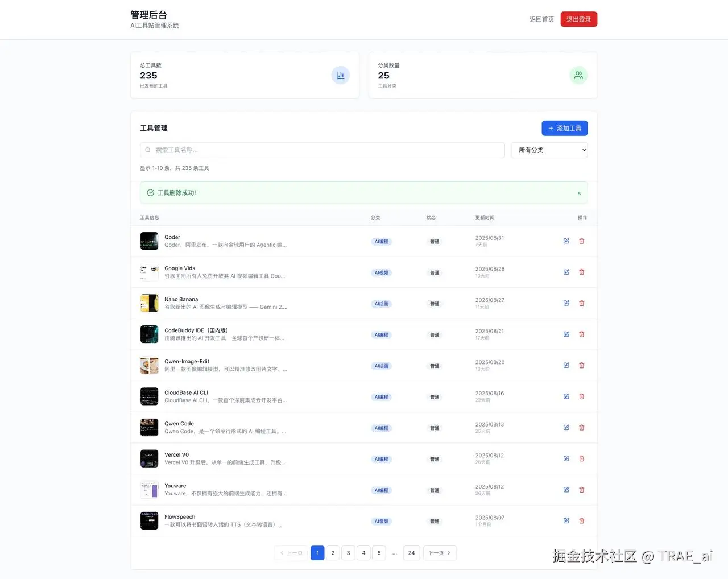Screen dimensions: 728x579
Task: Click the 工具管理 section heading
Action: coord(154,129)
